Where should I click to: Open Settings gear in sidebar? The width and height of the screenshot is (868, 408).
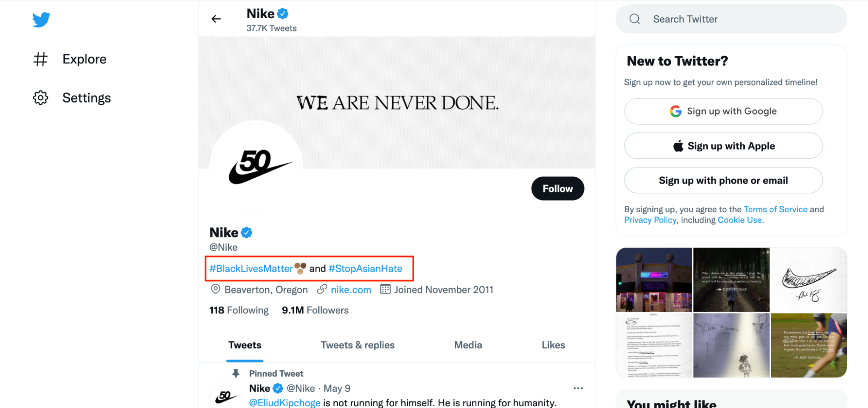pyautogui.click(x=41, y=98)
